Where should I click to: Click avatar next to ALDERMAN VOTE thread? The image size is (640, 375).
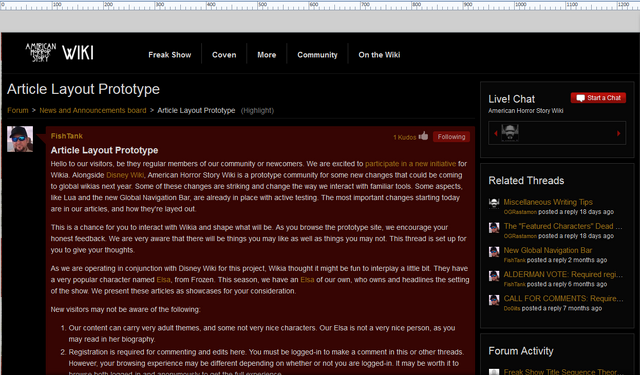click(x=494, y=275)
